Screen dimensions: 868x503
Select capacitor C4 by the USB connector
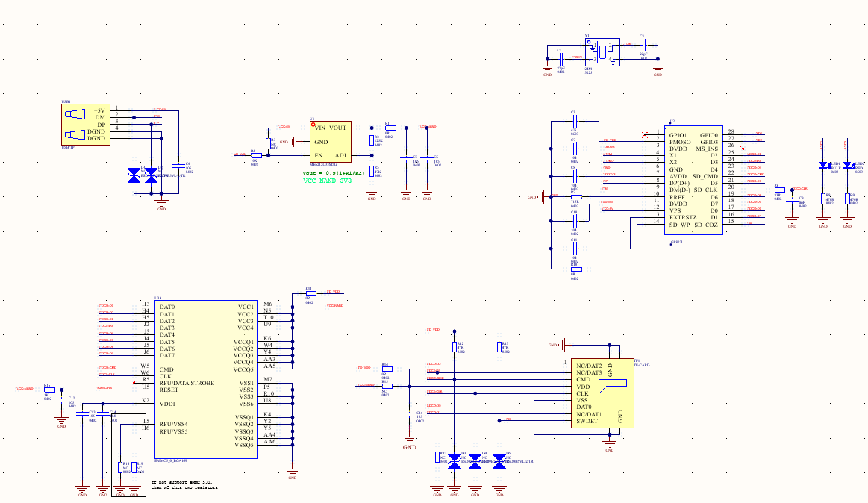coord(178,164)
